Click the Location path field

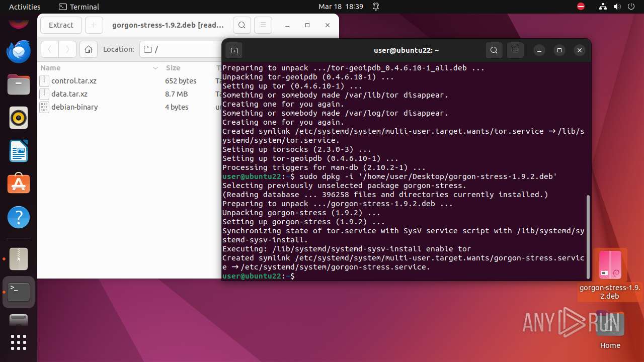pos(180,49)
